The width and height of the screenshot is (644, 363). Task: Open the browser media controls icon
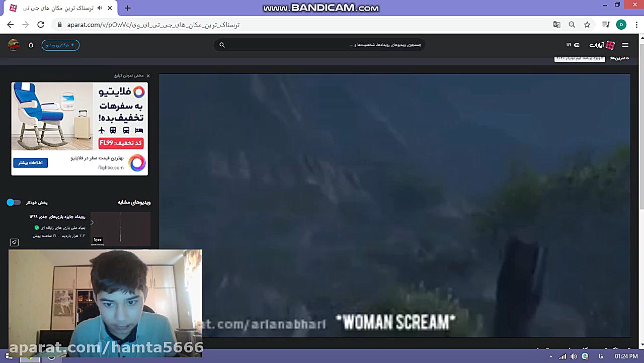606,25
